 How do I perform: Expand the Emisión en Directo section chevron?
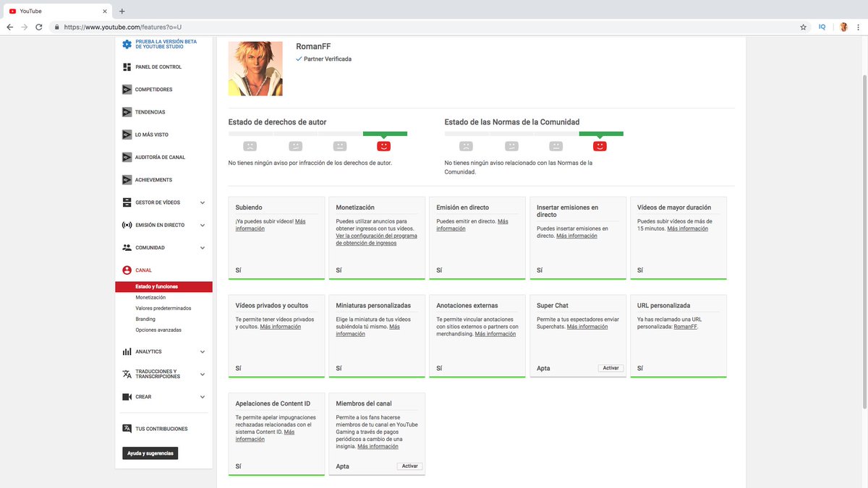203,225
